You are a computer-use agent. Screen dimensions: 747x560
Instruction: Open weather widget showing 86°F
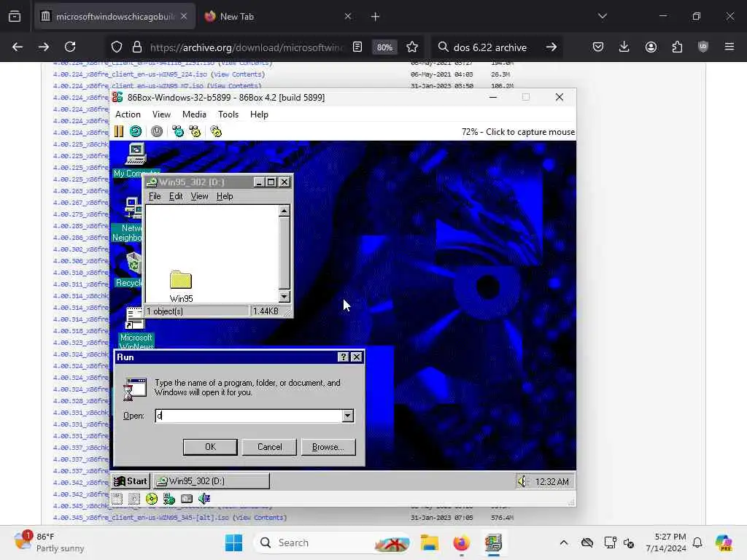[x=50, y=542]
